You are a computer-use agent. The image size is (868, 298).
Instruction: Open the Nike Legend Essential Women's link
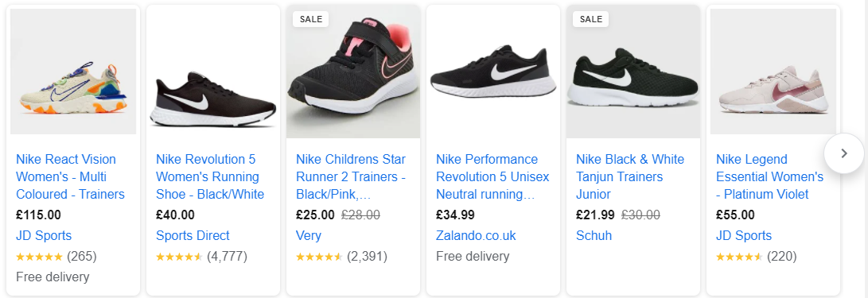770,177
